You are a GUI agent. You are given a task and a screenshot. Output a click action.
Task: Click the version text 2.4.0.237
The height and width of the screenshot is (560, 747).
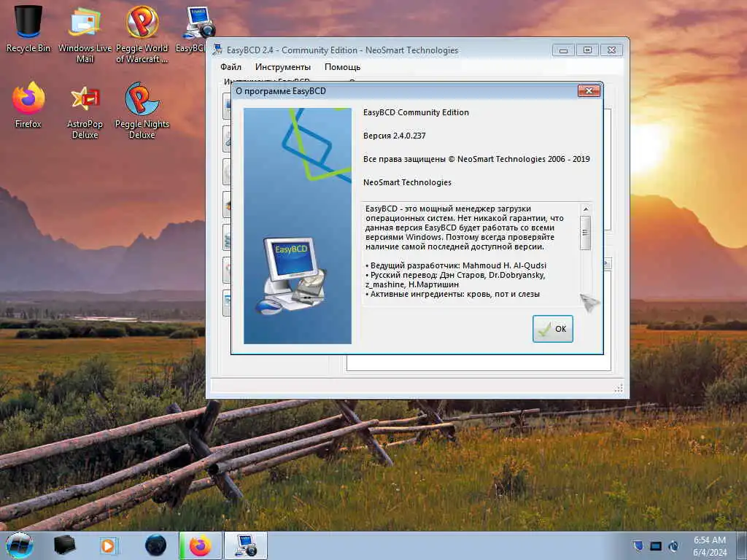pos(395,136)
